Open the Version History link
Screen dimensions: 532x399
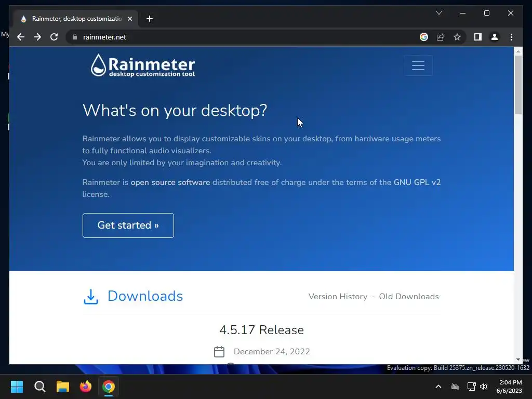pyautogui.click(x=338, y=297)
